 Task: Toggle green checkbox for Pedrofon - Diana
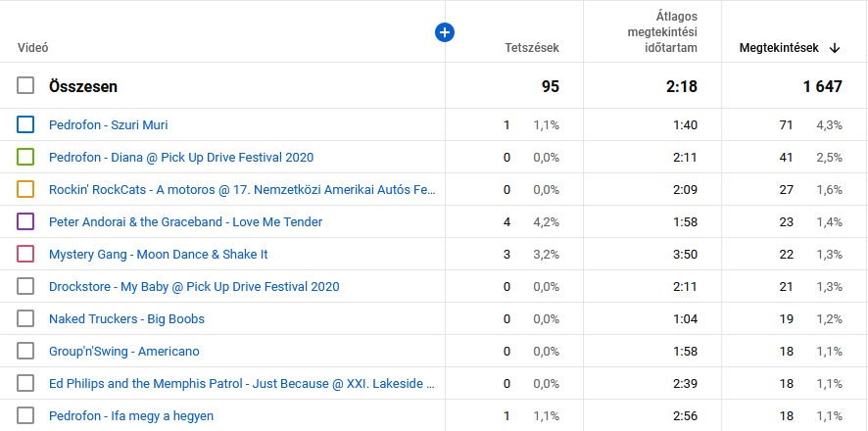tap(25, 157)
